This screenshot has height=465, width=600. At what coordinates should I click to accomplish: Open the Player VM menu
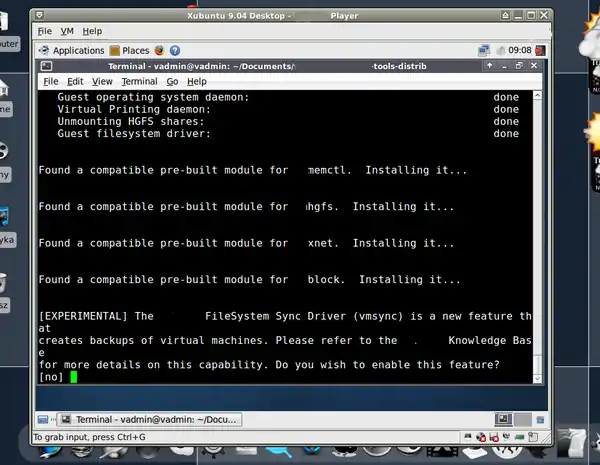(x=68, y=31)
